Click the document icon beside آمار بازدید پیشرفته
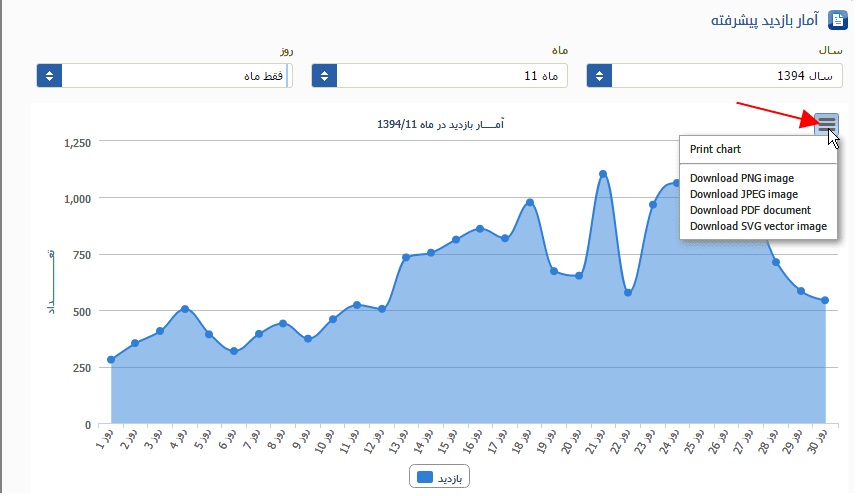 point(837,20)
